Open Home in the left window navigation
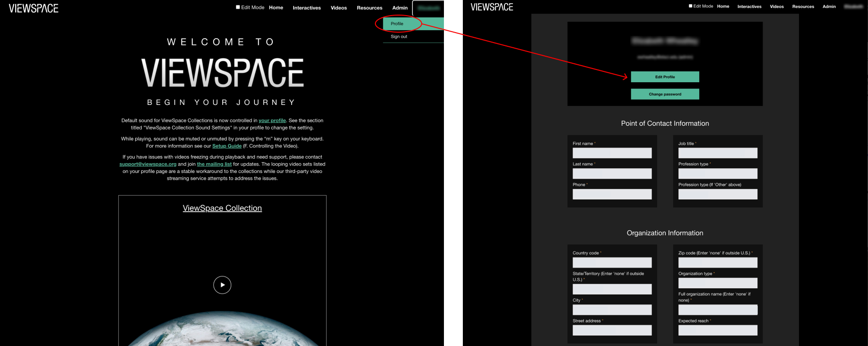The height and width of the screenshot is (346, 868). (x=276, y=8)
